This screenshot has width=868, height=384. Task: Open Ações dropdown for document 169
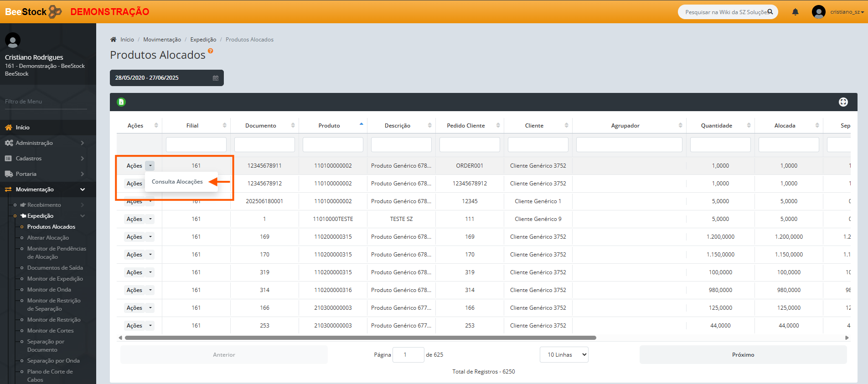[x=150, y=237]
